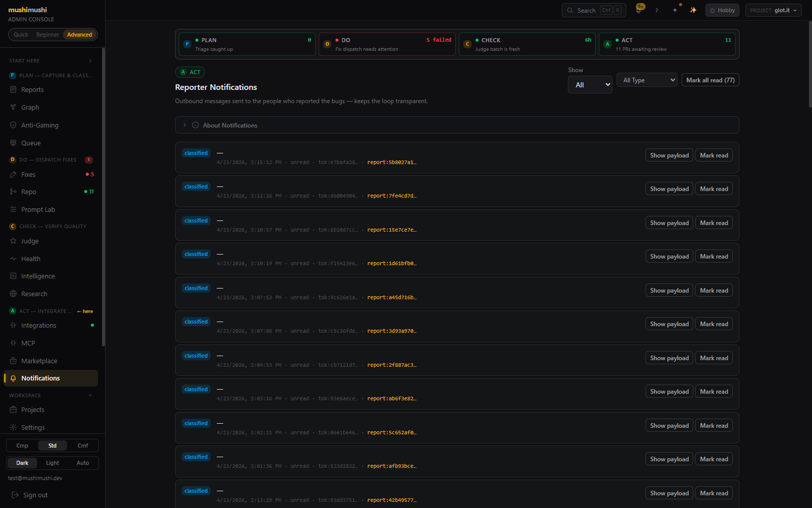
Task: Switch console mode to Advanced
Action: point(80,35)
